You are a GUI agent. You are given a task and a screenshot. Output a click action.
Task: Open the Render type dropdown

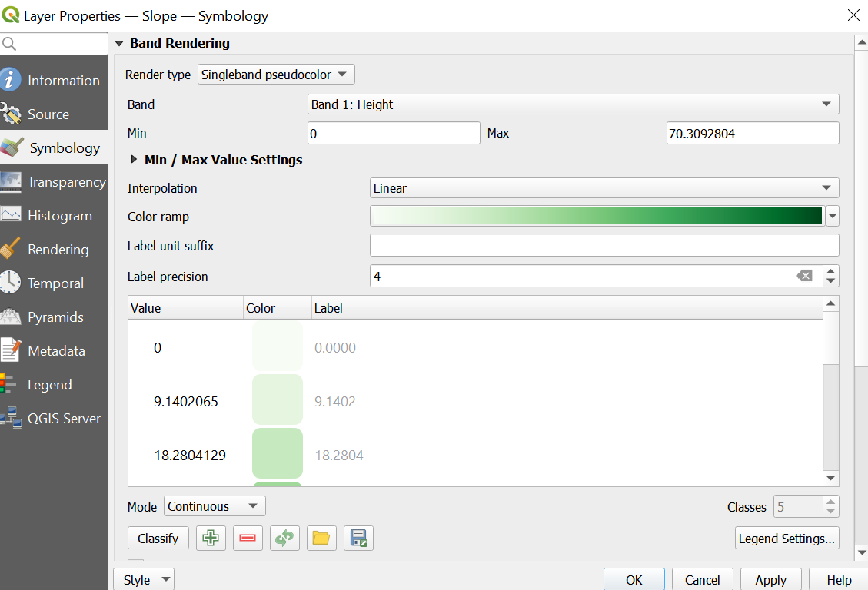[276, 75]
